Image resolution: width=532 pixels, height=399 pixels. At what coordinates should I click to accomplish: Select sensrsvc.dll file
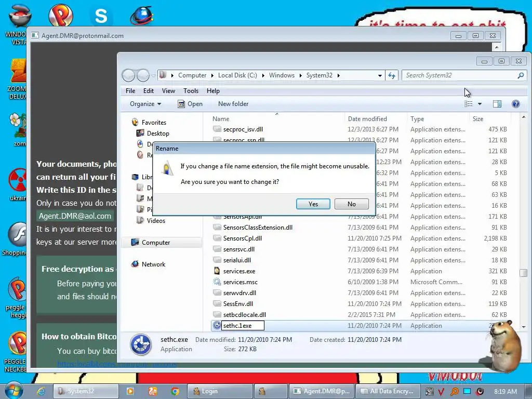click(x=238, y=249)
